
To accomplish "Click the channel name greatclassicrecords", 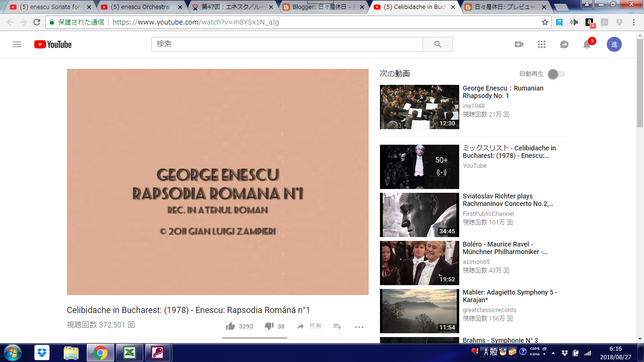I will [490, 310].
